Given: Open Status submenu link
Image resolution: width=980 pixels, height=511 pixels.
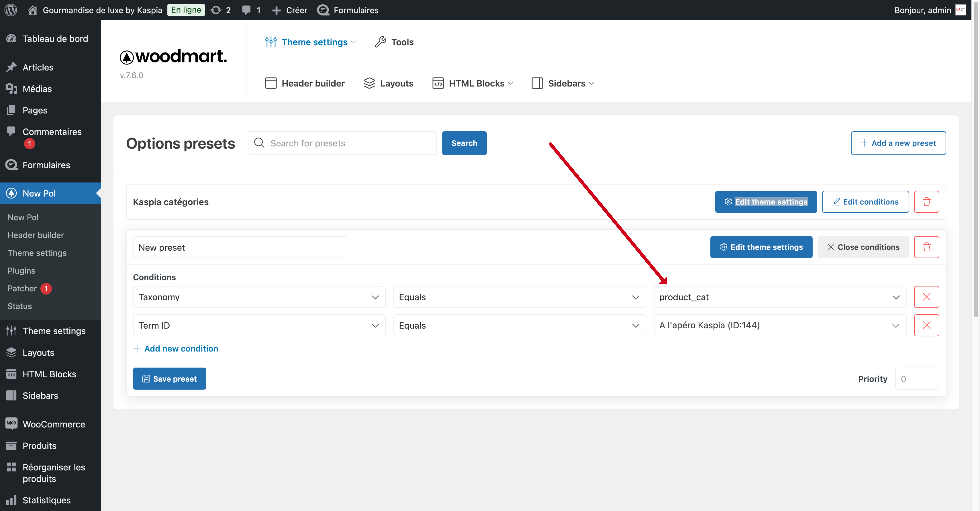Looking at the screenshot, I should [x=20, y=306].
